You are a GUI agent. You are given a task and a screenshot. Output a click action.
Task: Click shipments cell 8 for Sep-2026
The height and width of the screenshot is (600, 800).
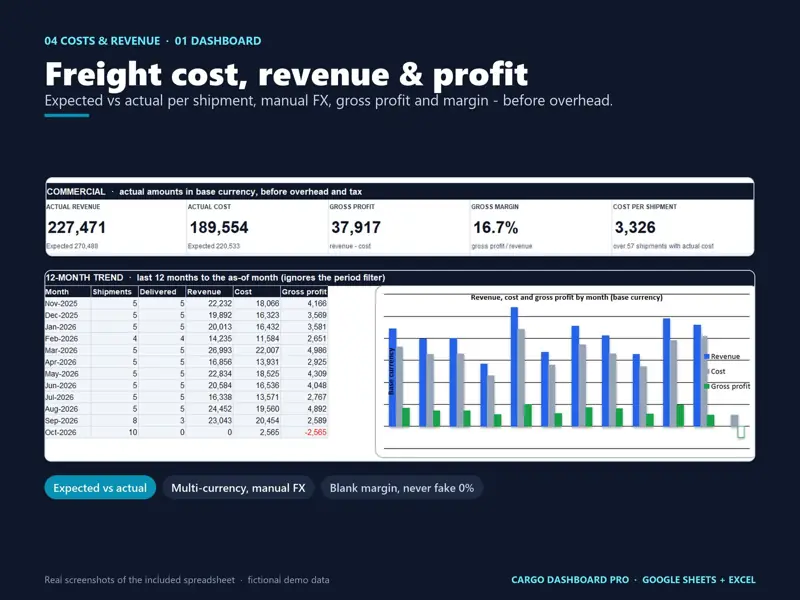115,421
